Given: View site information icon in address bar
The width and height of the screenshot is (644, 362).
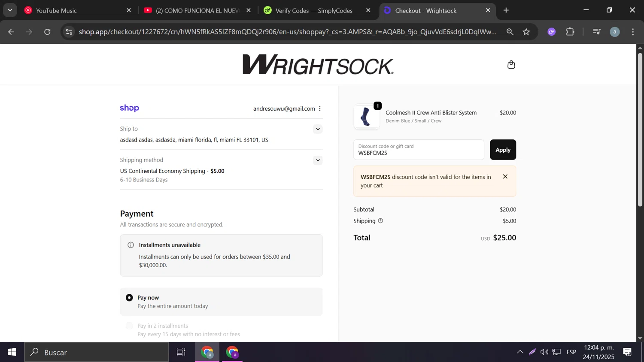Looking at the screenshot, I should [x=69, y=32].
